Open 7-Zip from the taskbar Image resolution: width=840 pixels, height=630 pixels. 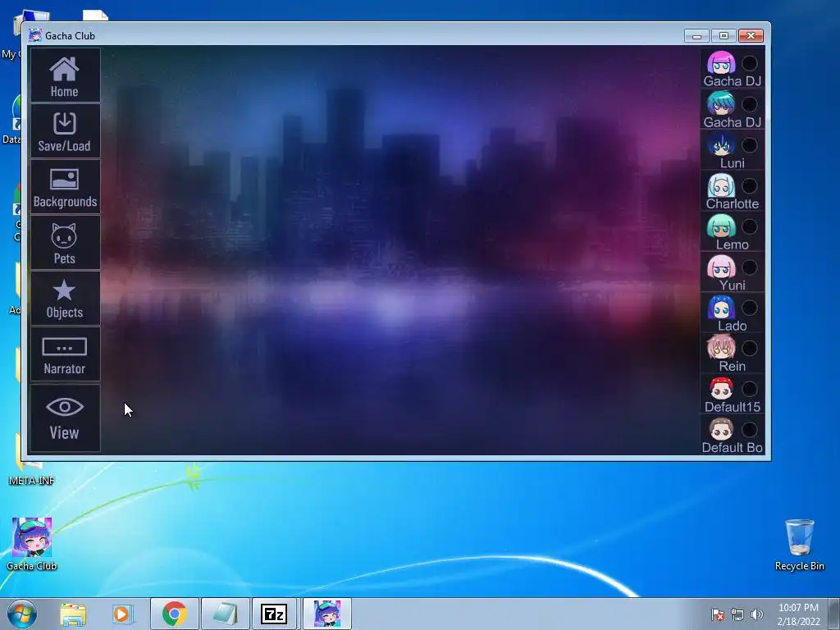[x=274, y=614]
